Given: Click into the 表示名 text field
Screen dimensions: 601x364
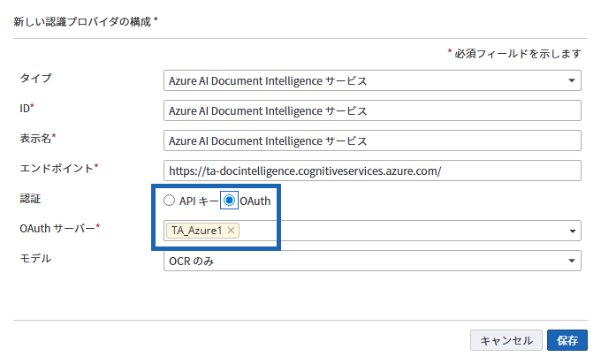Looking at the screenshot, I should coord(371,140).
